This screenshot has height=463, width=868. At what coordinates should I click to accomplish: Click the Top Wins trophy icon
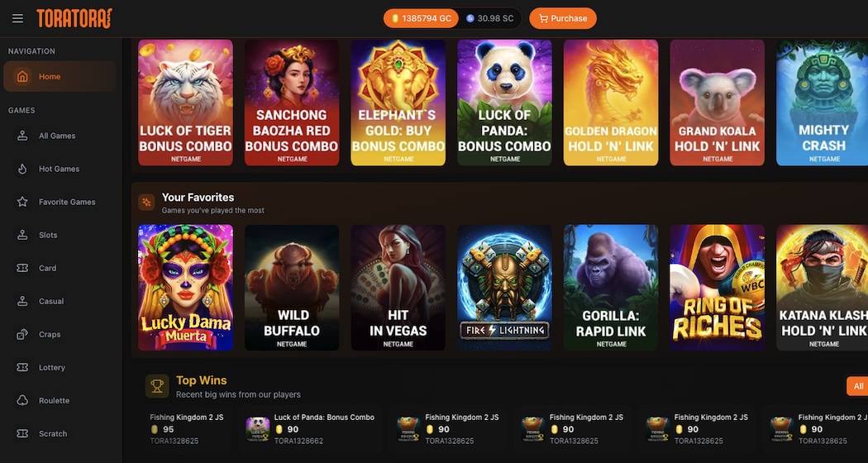click(157, 386)
